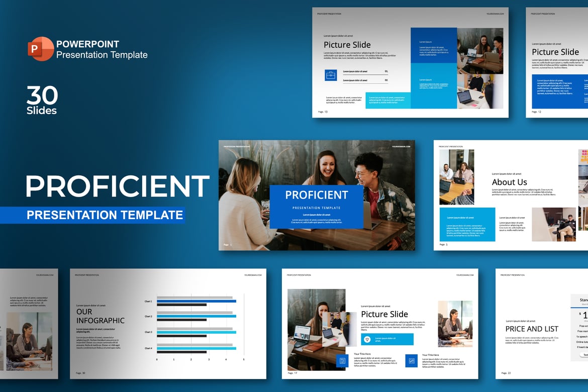Click the 'Chart 3' label in the infographic
Screen dimensions: 588x392
click(148, 332)
